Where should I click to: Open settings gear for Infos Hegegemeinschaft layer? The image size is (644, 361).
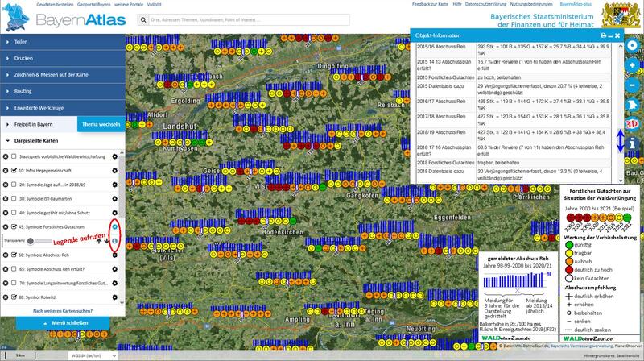[x=115, y=172]
